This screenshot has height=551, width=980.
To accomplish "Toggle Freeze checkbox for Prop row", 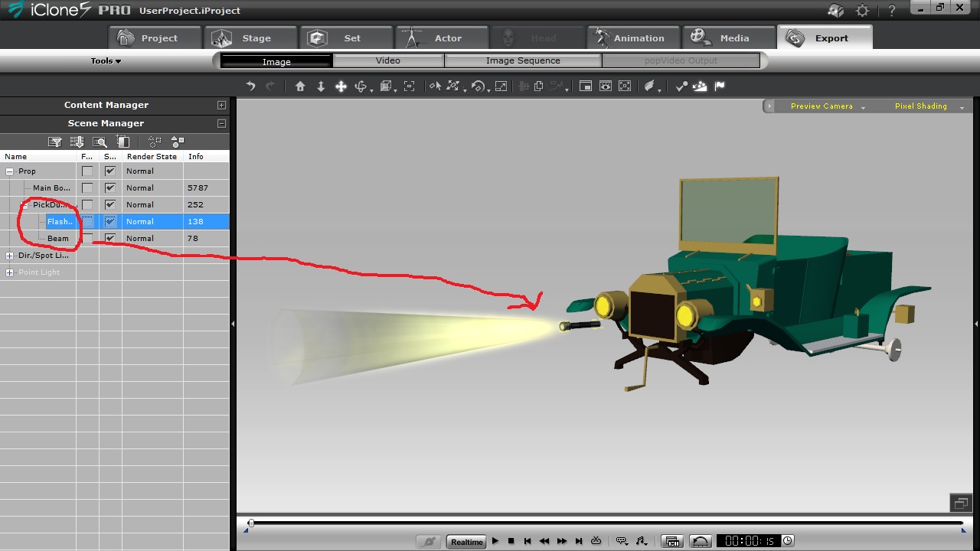I will [x=87, y=171].
